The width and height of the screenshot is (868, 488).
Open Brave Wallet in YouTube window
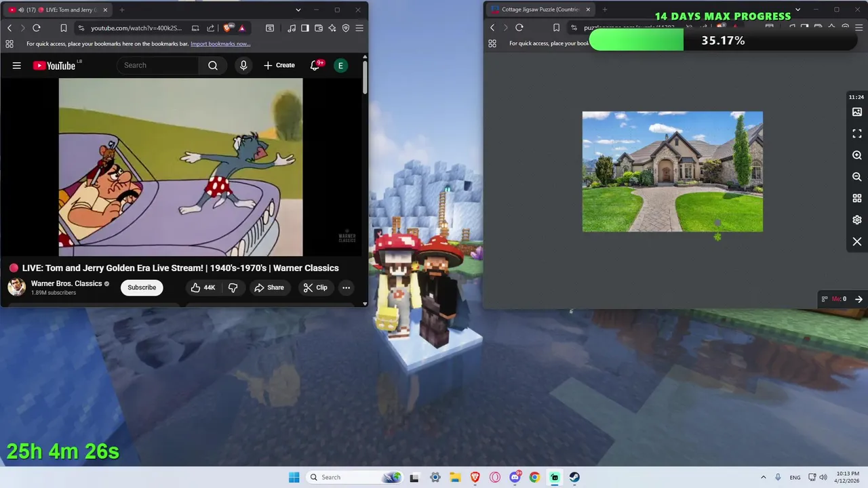pyautogui.click(x=319, y=28)
